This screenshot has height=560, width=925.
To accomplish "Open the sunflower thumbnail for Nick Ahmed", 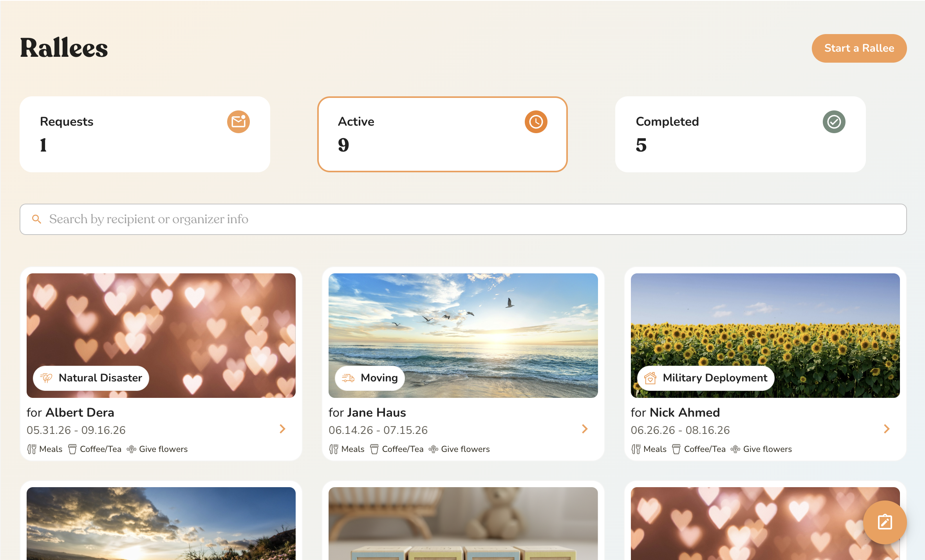I will tap(765, 336).
